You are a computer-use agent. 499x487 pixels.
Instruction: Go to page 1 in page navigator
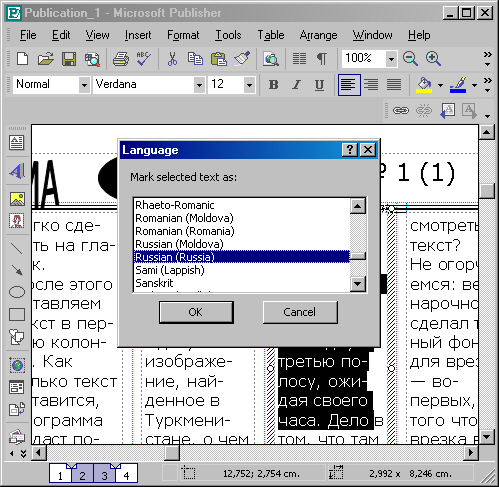coord(60,474)
